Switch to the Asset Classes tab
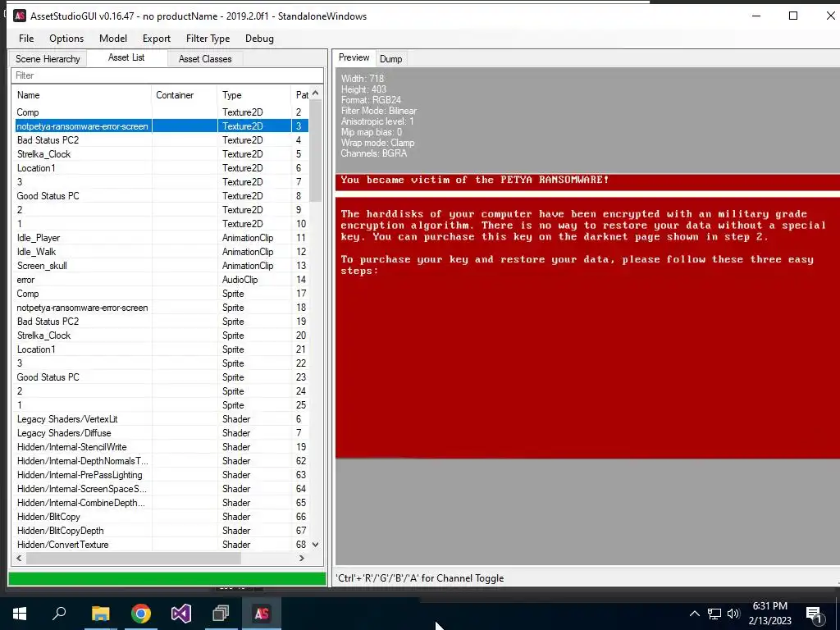Screen dimensions: 840x630 205,59
